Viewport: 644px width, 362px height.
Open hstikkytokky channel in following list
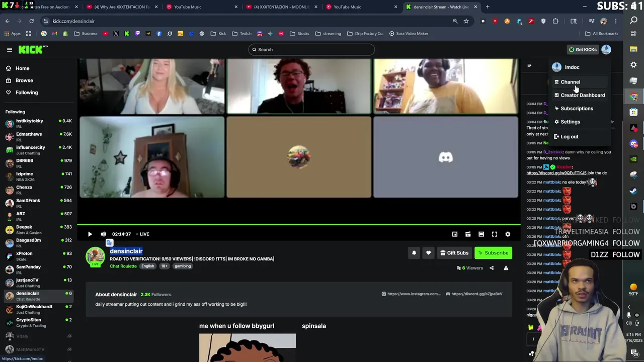(38, 123)
